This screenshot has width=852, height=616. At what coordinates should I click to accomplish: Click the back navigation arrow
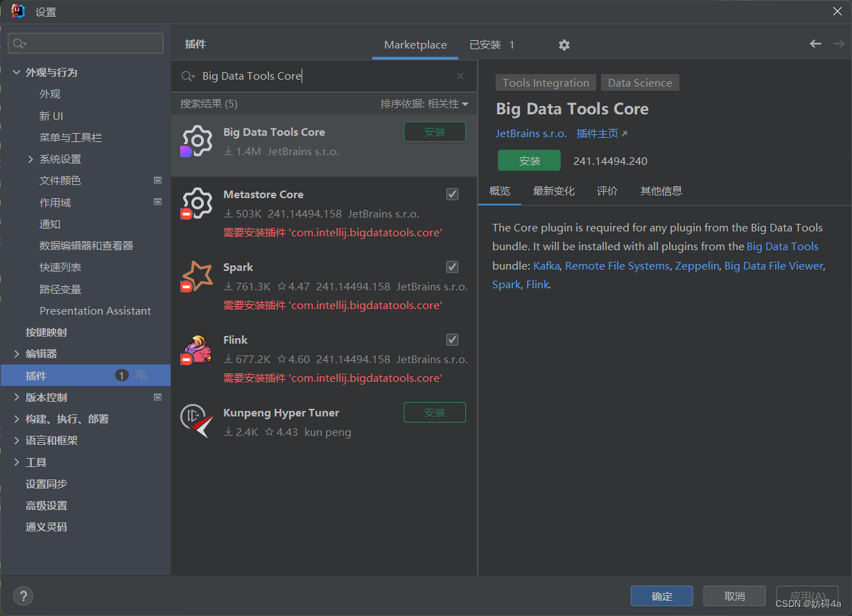click(815, 44)
